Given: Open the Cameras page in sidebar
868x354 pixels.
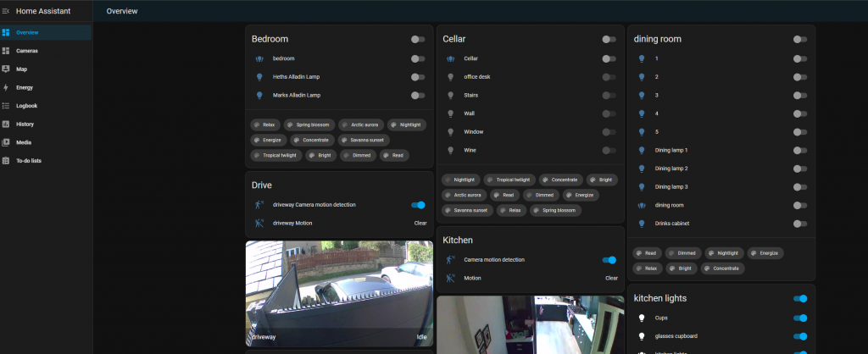Looking at the screenshot, I should pos(46,51).
